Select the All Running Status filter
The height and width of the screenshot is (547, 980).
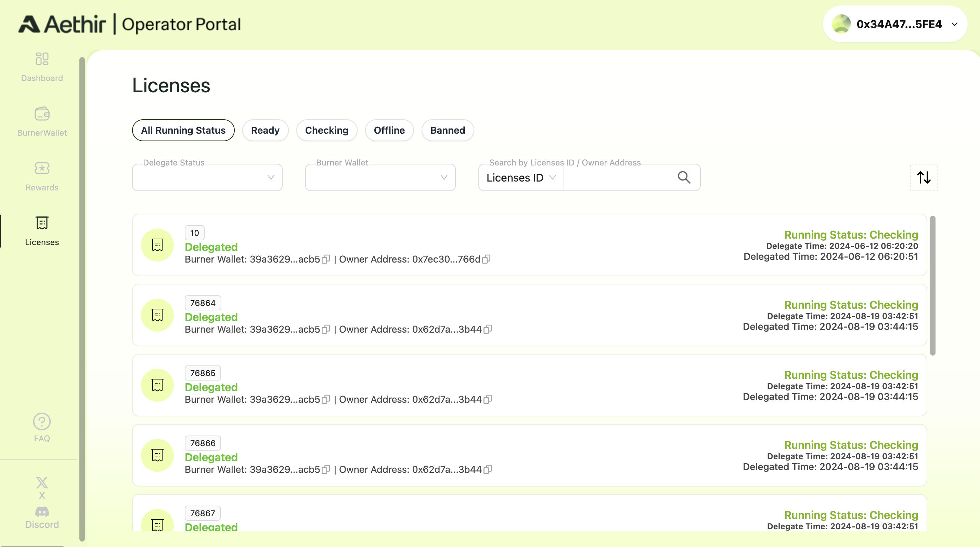pos(183,130)
